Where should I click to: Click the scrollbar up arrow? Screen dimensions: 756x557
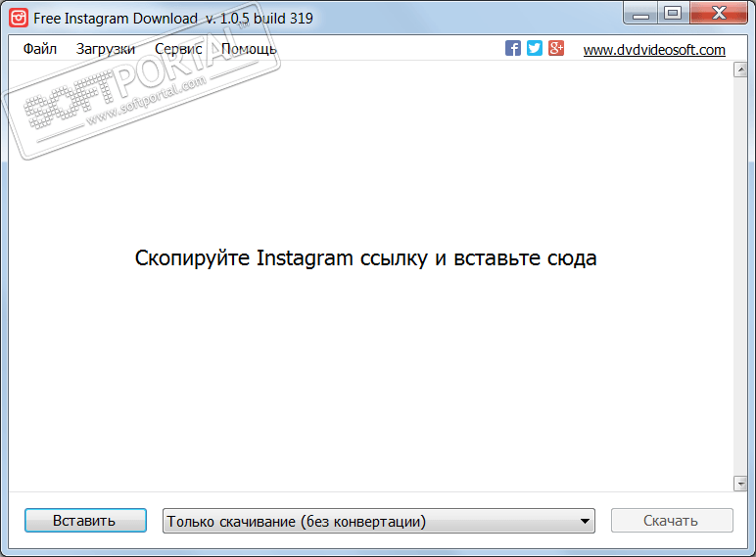[x=740, y=70]
